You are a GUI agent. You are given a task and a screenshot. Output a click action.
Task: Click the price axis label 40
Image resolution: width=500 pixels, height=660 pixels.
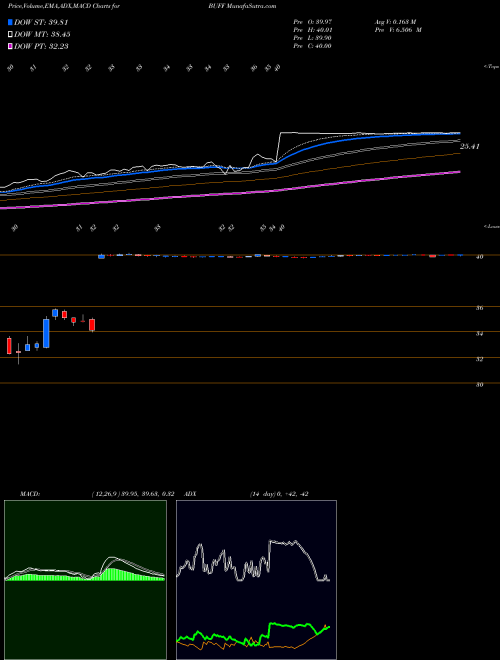point(479,256)
